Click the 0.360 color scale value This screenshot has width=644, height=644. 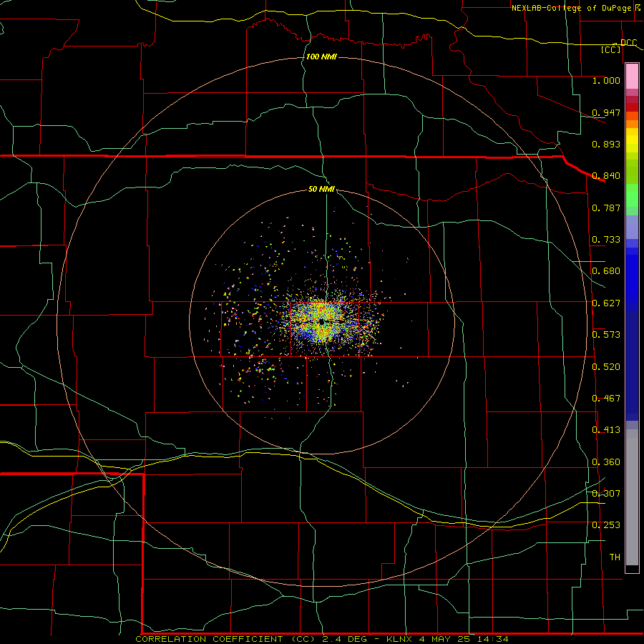tap(606, 462)
